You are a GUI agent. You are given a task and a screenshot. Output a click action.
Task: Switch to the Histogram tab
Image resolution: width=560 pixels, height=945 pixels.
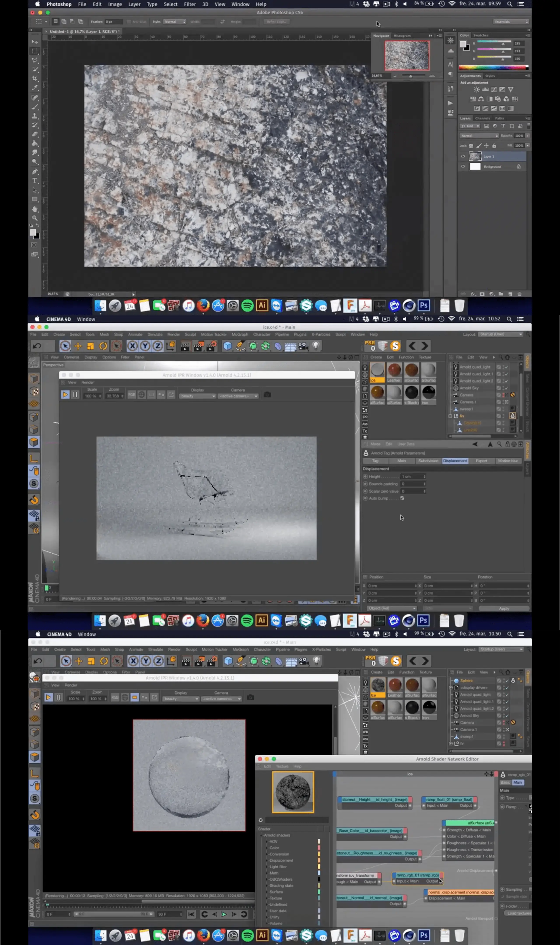tap(402, 35)
